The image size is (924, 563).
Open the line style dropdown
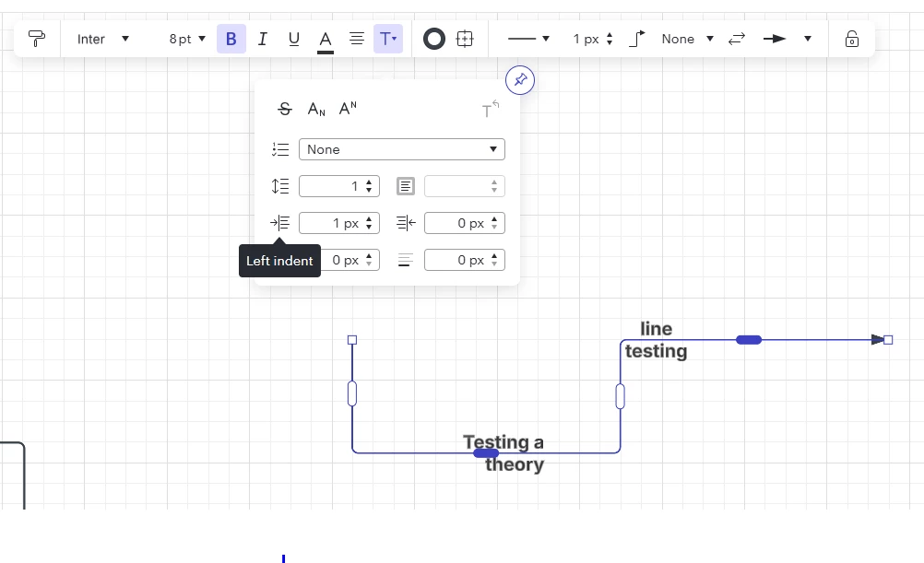tap(528, 39)
